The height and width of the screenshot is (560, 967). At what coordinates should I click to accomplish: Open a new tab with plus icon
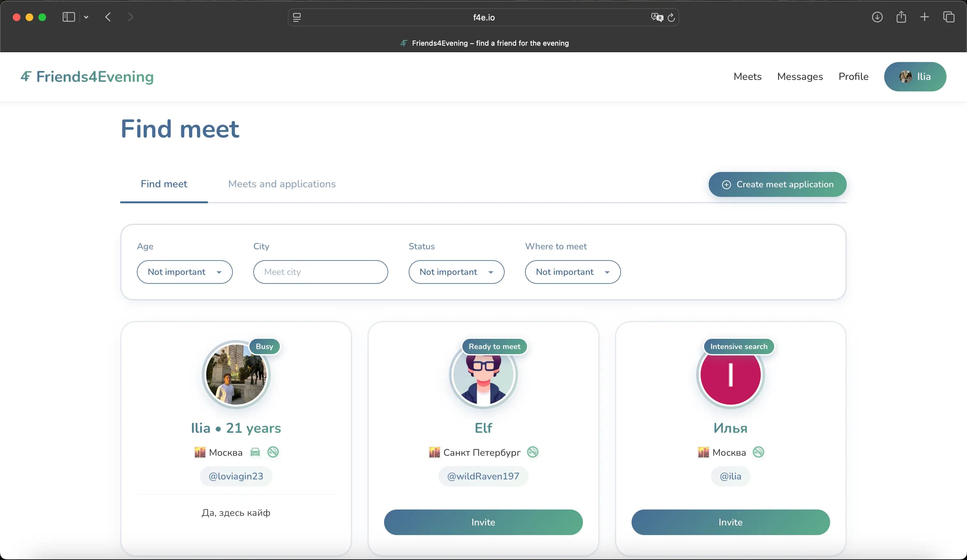[925, 17]
